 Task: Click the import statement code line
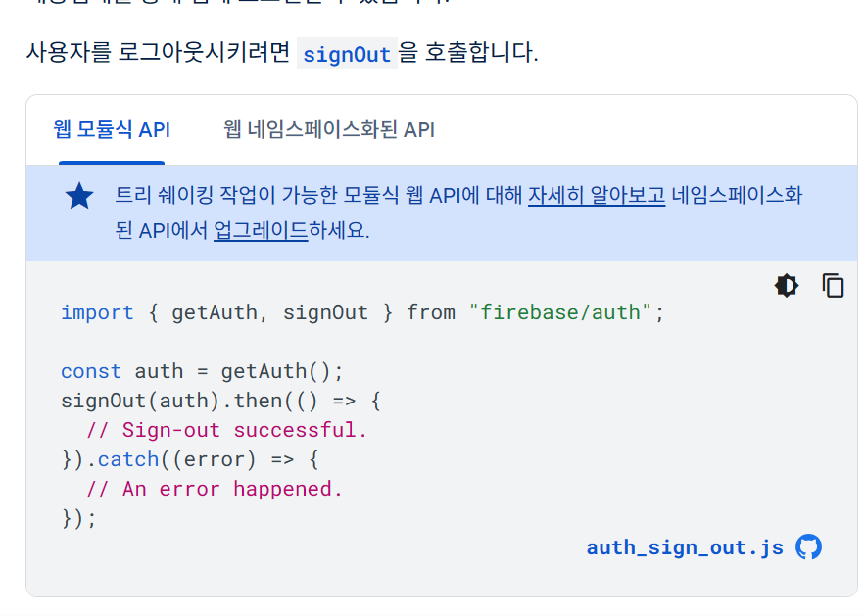362,312
